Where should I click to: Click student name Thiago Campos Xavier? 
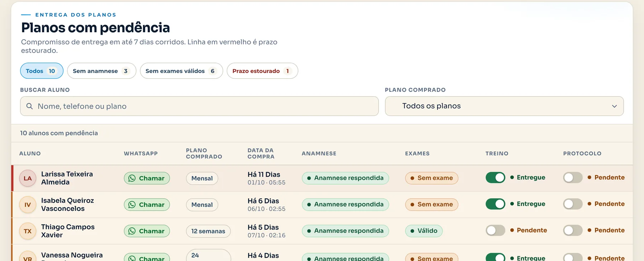click(68, 231)
